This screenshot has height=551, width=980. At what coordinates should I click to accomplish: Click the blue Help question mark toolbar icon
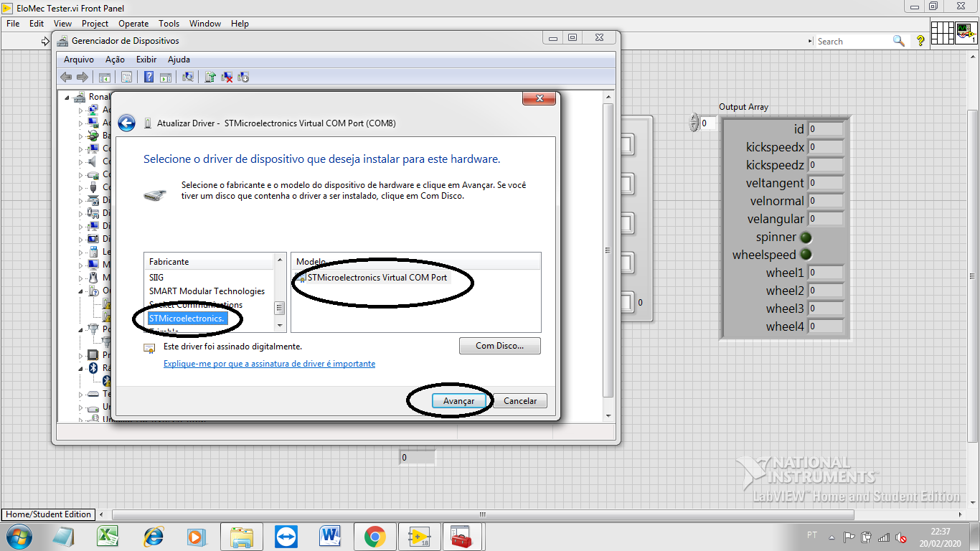click(x=149, y=77)
